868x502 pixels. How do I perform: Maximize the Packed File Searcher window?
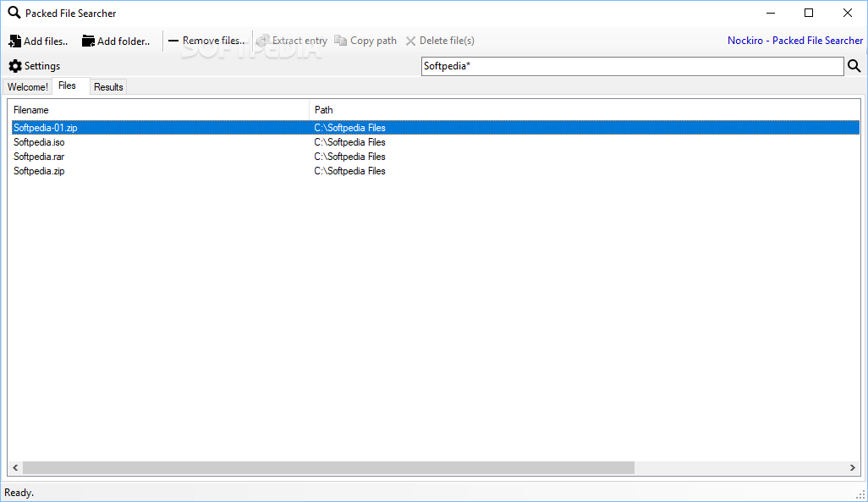[809, 13]
